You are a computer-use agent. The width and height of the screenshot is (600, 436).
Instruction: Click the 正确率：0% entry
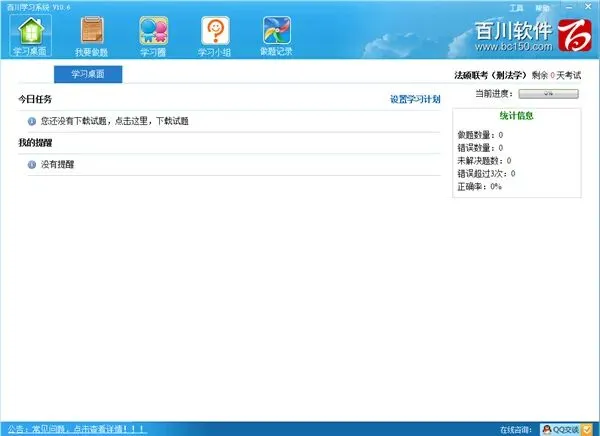coord(479,187)
